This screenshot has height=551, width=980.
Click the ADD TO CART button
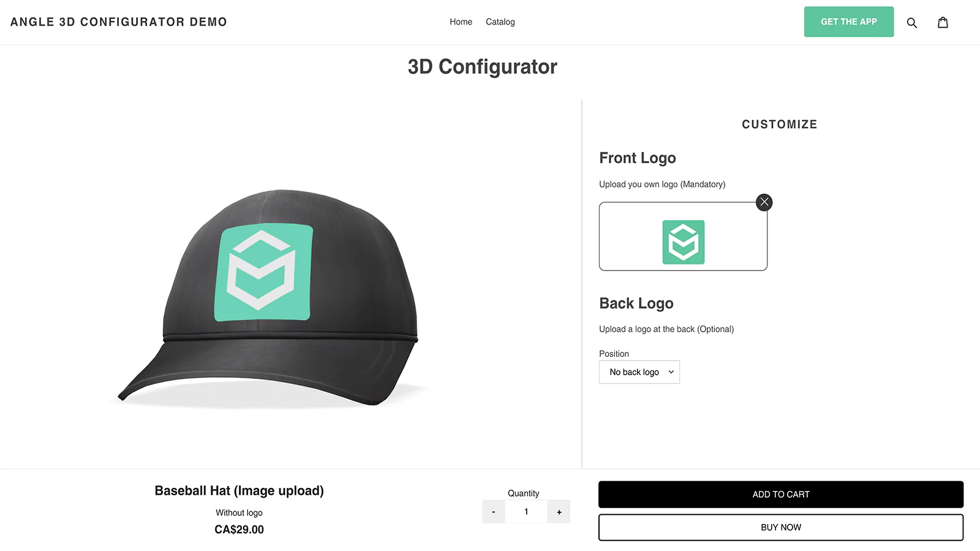pos(780,494)
